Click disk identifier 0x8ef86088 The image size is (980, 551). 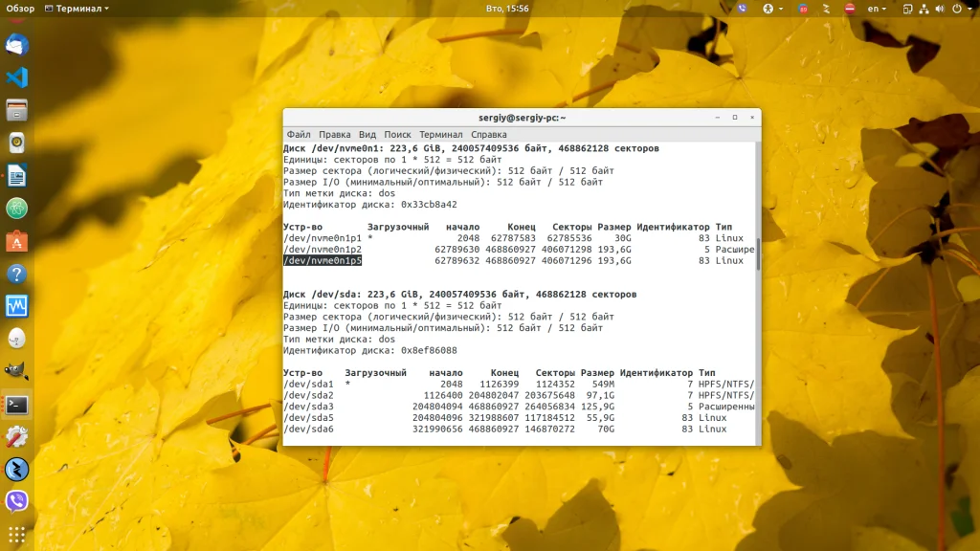pyautogui.click(x=429, y=350)
